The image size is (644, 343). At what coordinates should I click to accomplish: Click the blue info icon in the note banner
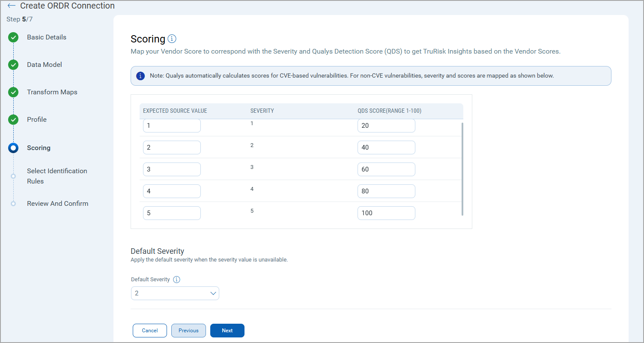tap(140, 76)
